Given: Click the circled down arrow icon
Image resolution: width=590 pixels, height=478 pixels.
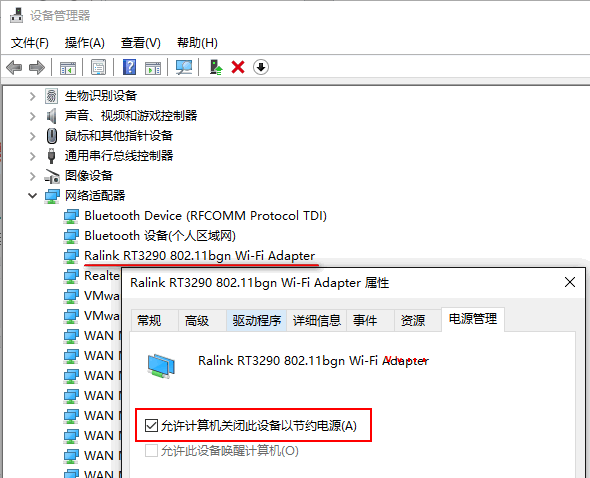Looking at the screenshot, I should tap(261, 68).
